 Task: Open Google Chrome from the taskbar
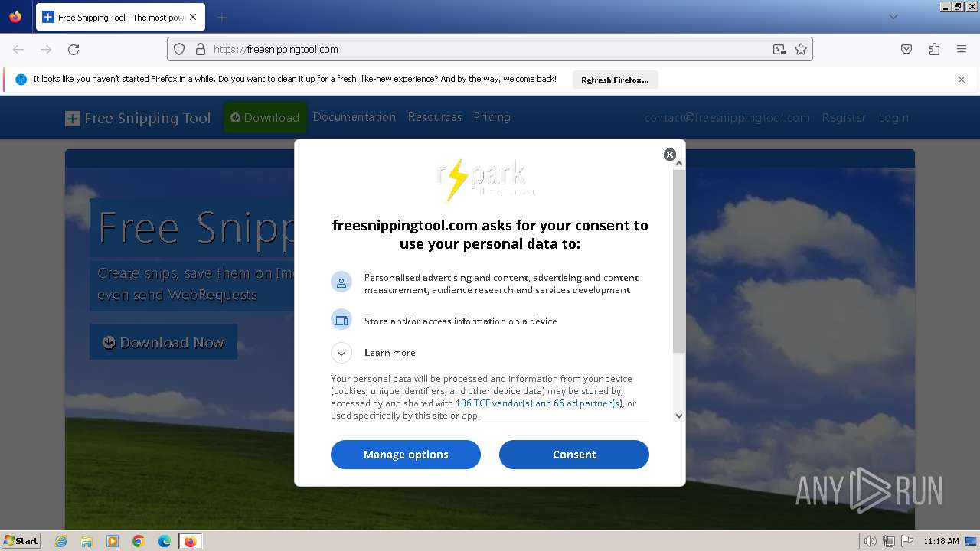point(139,541)
